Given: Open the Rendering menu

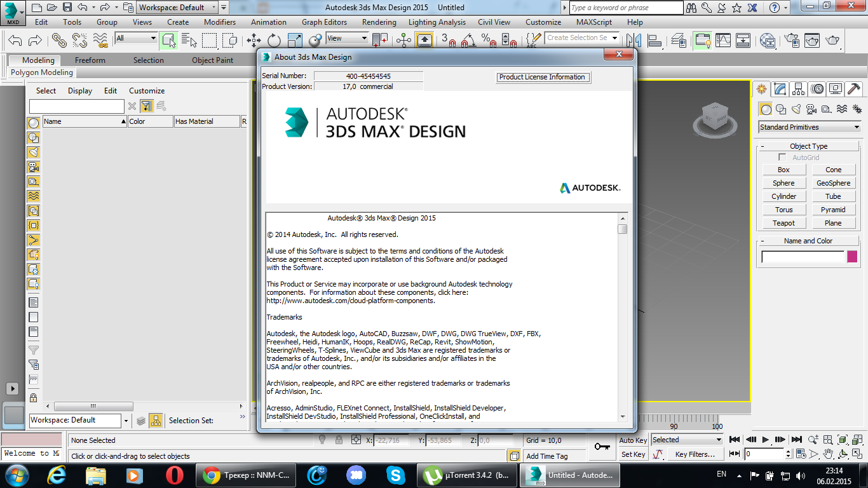Looking at the screenshot, I should click(x=379, y=22).
